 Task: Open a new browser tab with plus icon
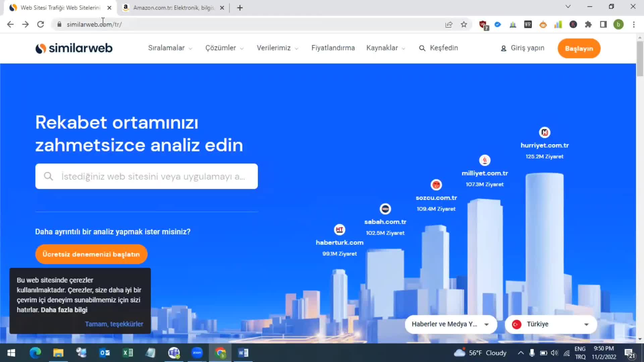(240, 8)
